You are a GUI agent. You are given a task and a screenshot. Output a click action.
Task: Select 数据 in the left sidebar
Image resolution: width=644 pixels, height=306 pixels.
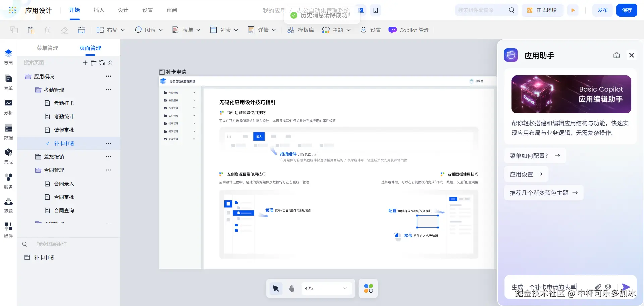pos(8,132)
